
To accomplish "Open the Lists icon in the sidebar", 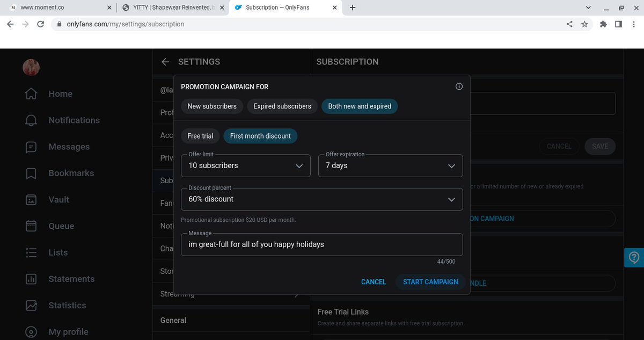I will 31,252.
